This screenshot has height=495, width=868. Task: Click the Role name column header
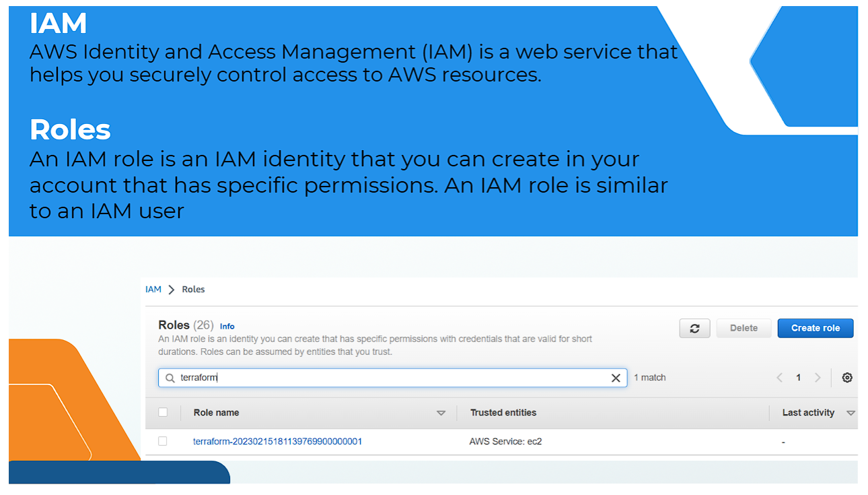tap(216, 412)
